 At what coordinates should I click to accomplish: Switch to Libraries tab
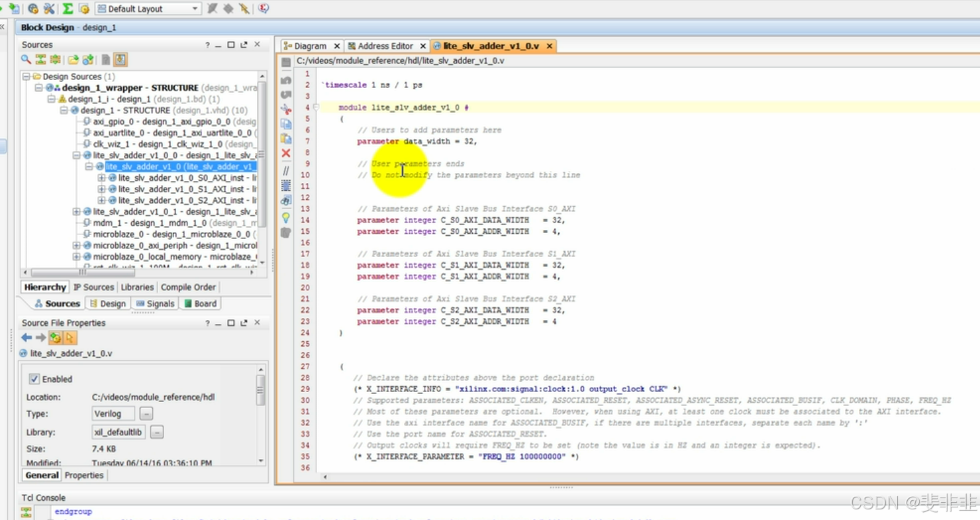point(138,287)
